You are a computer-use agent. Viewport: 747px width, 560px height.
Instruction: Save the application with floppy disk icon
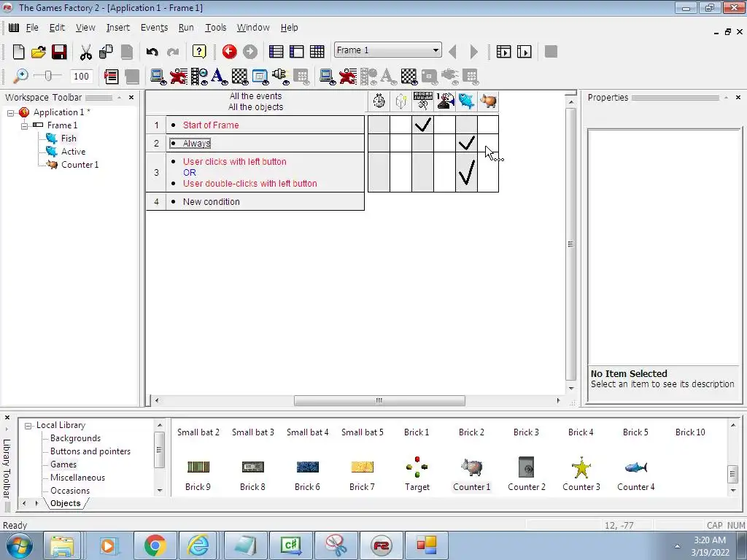[x=59, y=52]
